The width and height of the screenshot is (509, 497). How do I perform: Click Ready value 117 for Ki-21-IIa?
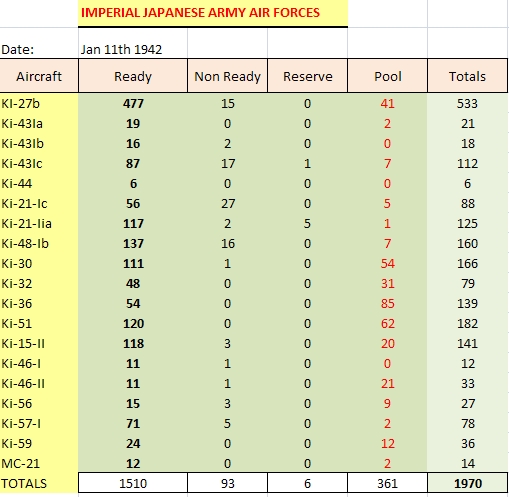click(133, 224)
